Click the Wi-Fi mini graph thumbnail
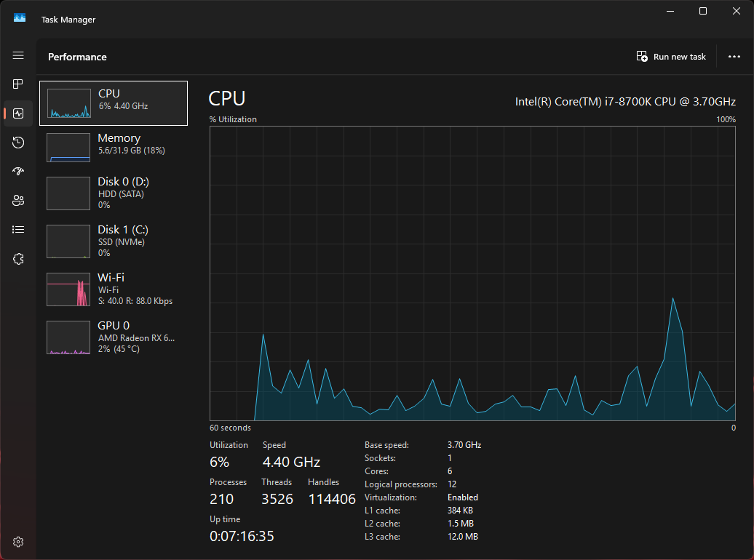This screenshot has height=560, width=754. coord(68,289)
